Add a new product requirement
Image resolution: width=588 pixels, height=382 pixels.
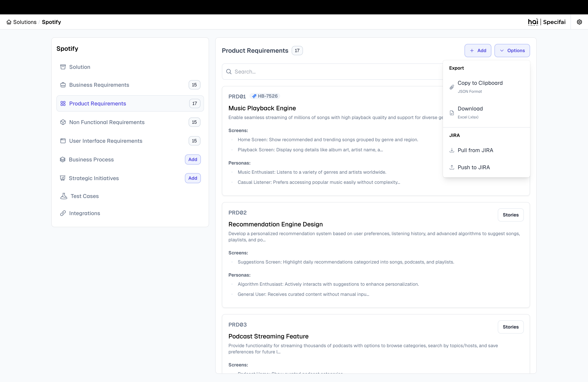(x=478, y=50)
